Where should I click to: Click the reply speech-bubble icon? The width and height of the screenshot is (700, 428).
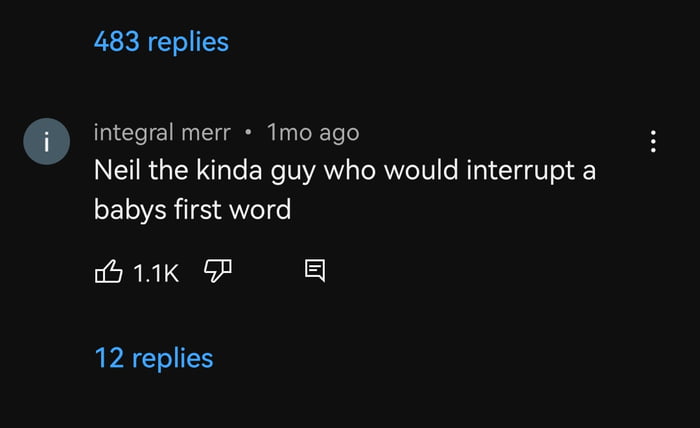click(315, 270)
